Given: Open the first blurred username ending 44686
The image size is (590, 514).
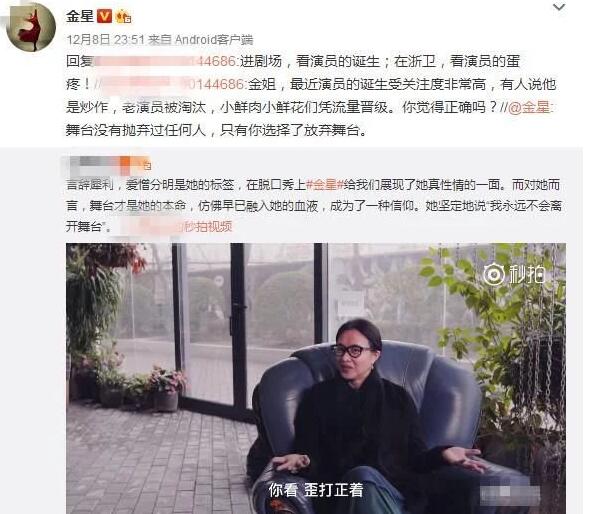Looking at the screenshot, I should pyautogui.click(x=165, y=61).
